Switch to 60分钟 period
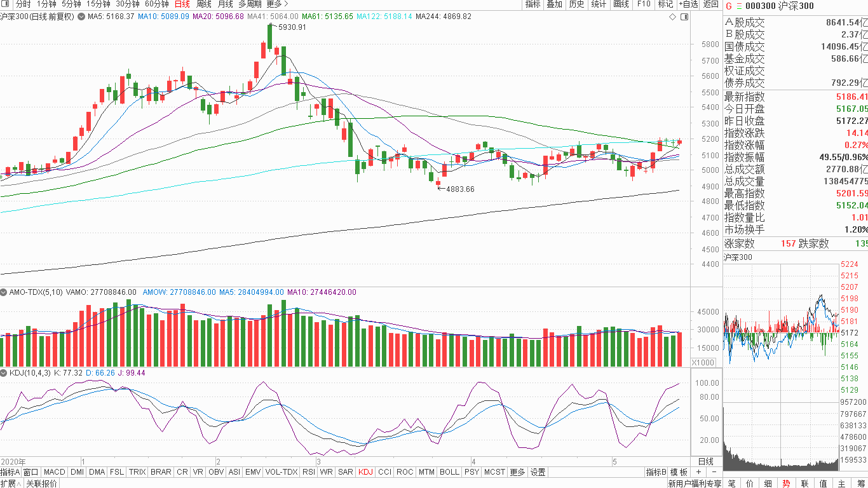The image size is (868, 488). click(157, 4)
